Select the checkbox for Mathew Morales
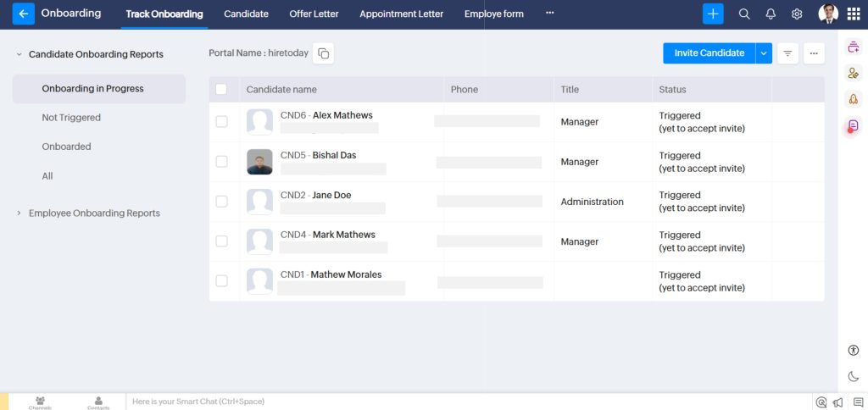This screenshot has width=868, height=410. (221, 281)
